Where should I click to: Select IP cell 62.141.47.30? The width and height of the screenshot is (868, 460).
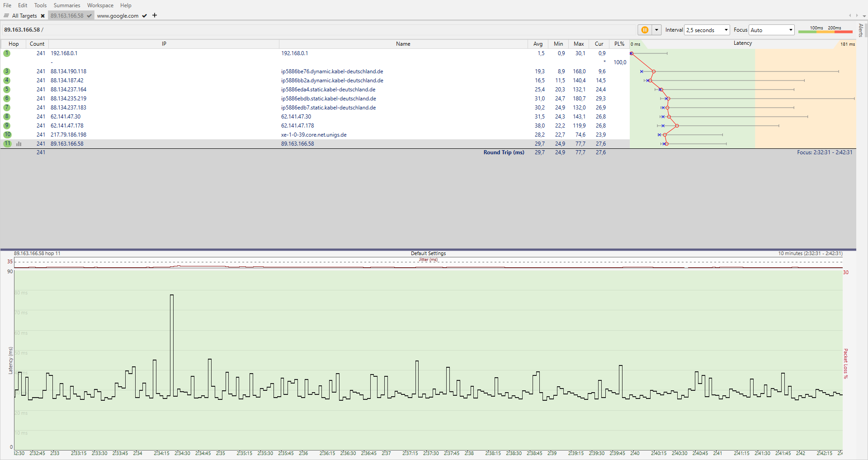pos(66,117)
